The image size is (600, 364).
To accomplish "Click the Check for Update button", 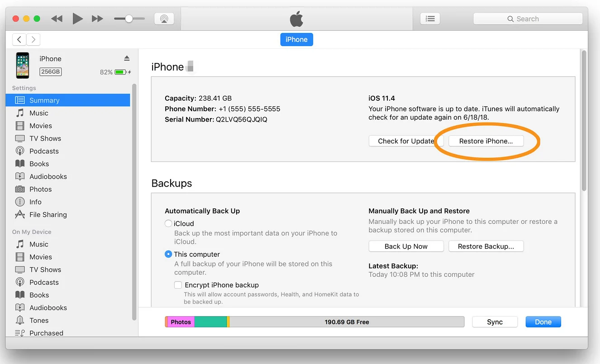I will point(406,141).
